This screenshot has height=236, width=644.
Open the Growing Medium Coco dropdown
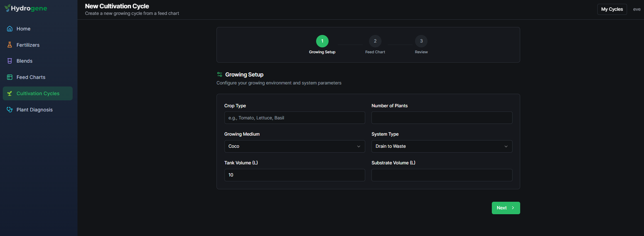295,146
